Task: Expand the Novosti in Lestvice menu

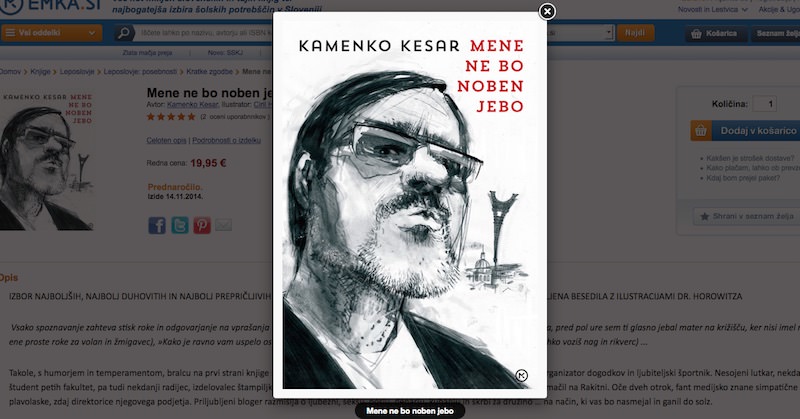Action: (x=713, y=9)
